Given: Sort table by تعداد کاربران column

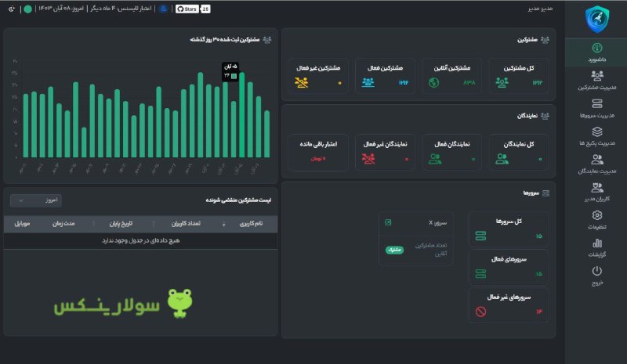Looking at the screenshot, I should pyautogui.click(x=186, y=223).
